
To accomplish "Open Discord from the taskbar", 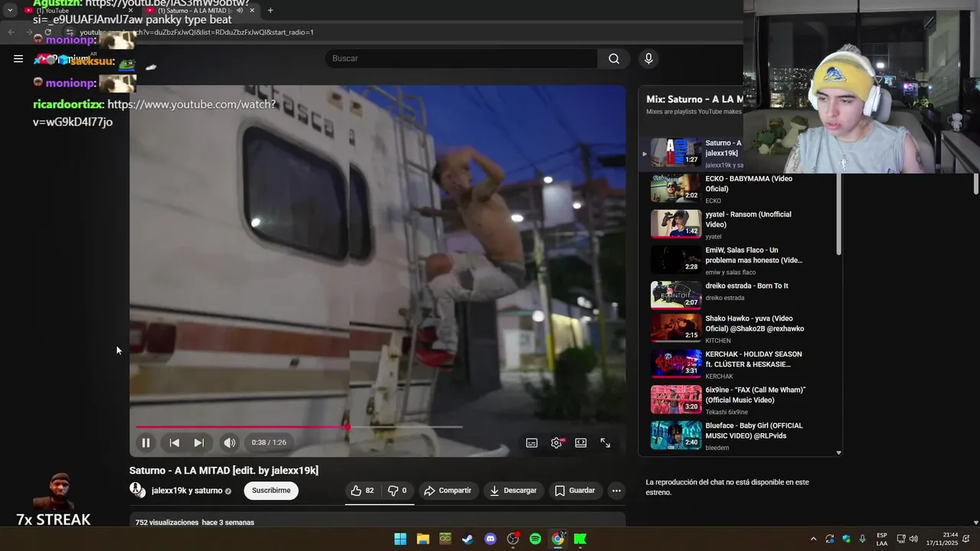I will 490,539.
